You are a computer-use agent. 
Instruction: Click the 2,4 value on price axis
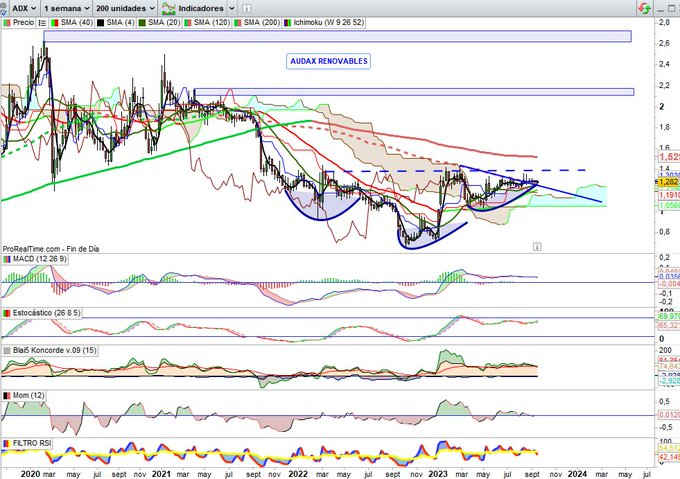click(664, 64)
